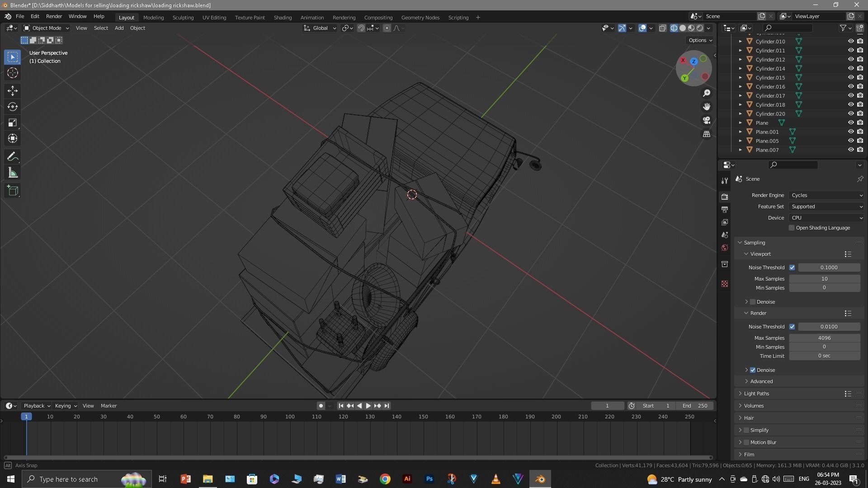Click viewport Max Samples field 10
The image size is (868, 488).
pos(824,279)
